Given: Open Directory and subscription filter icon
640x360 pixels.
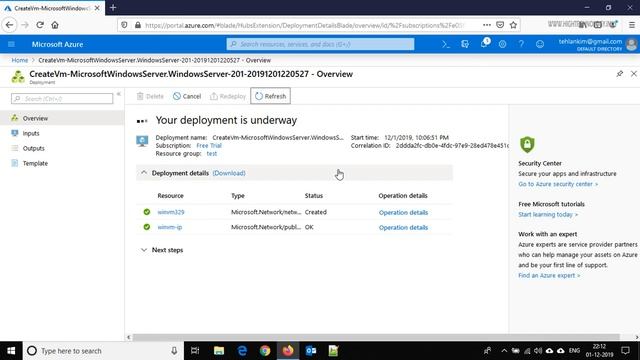Looking at the screenshot, I should pyautogui.click(x=465, y=44).
